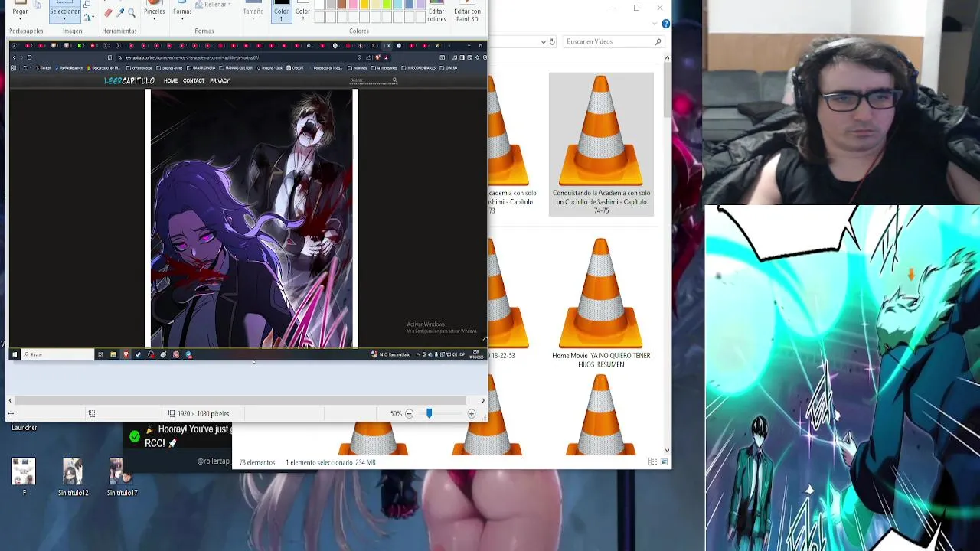Select the Eraser tool in Paint
This screenshot has width=980, height=551.
click(x=108, y=12)
